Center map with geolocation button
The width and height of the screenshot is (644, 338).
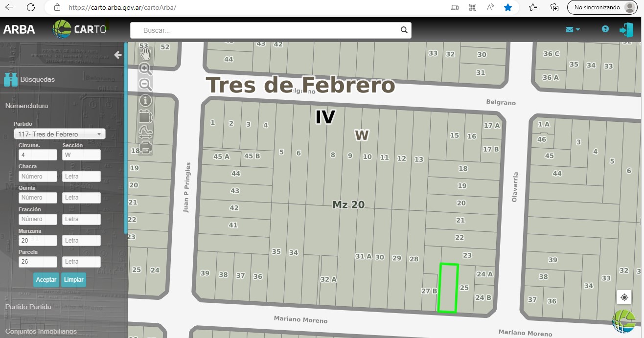624,297
